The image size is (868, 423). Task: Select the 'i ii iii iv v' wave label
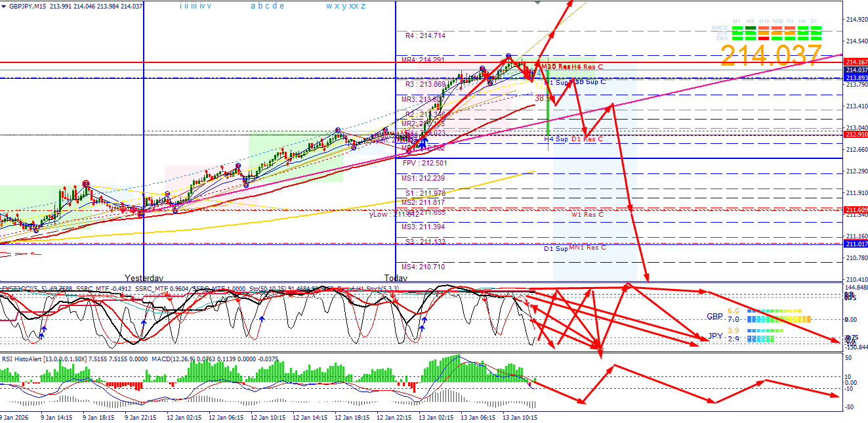(x=196, y=6)
